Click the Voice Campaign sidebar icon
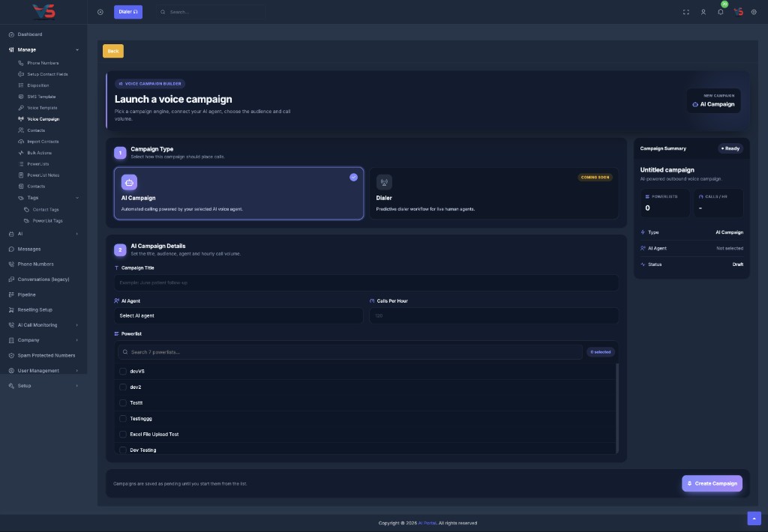The image size is (768, 532). click(21, 119)
